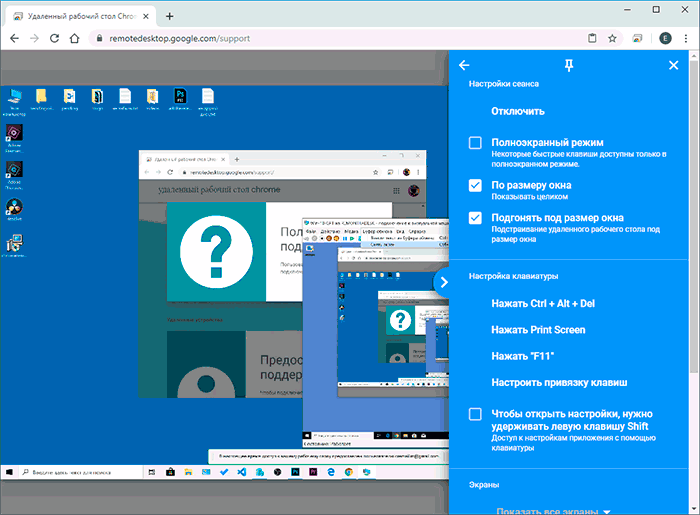Image resolution: width=700 pixels, height=515 pixels.
Task: Open the profile avatar with letter E
Action: pos(665,38)
